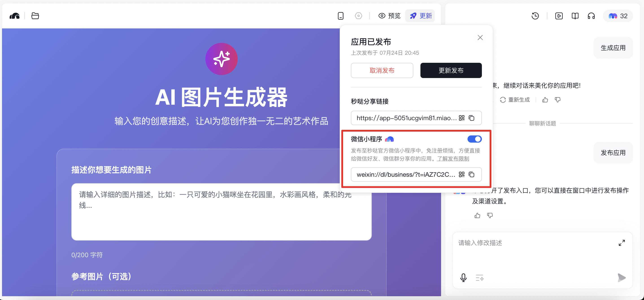Click the https://app-5051ucgvim81 link field
This screenshot has height=300, width=644.
[x=416, y=118]
